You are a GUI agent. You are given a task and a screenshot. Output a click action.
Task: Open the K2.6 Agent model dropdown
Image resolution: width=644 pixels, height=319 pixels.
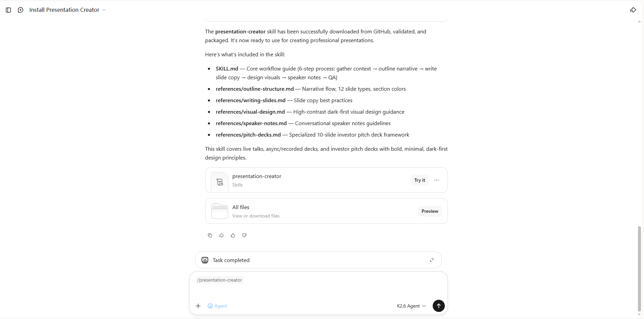coord(411,306)
